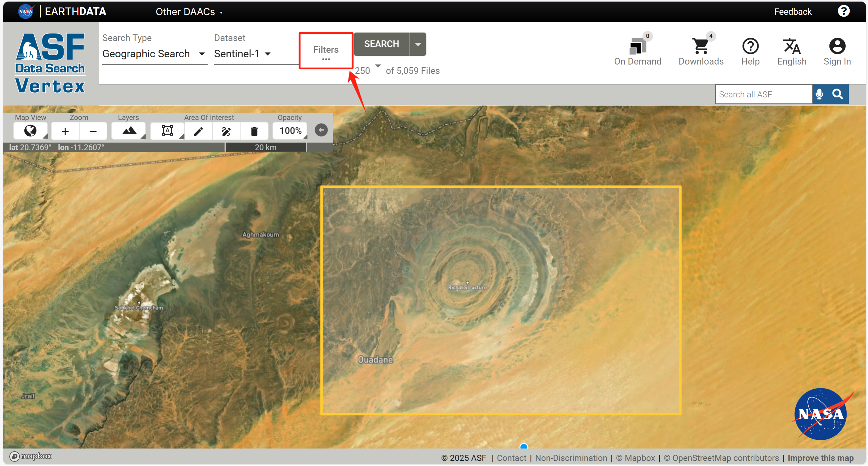Collapse the map toolbar with arrow
The image size is (868, 466).
(321, 131)
